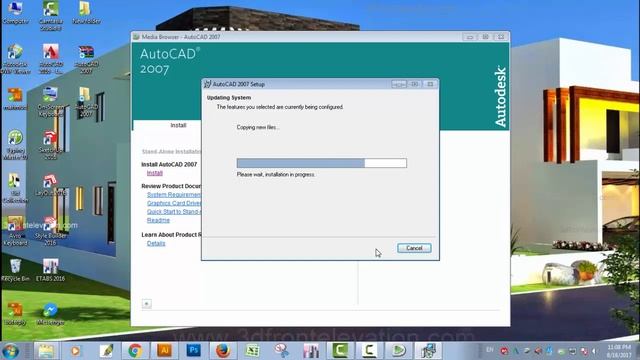
Task: Open Firefox from the taskbar
Action: pos(223,351)
